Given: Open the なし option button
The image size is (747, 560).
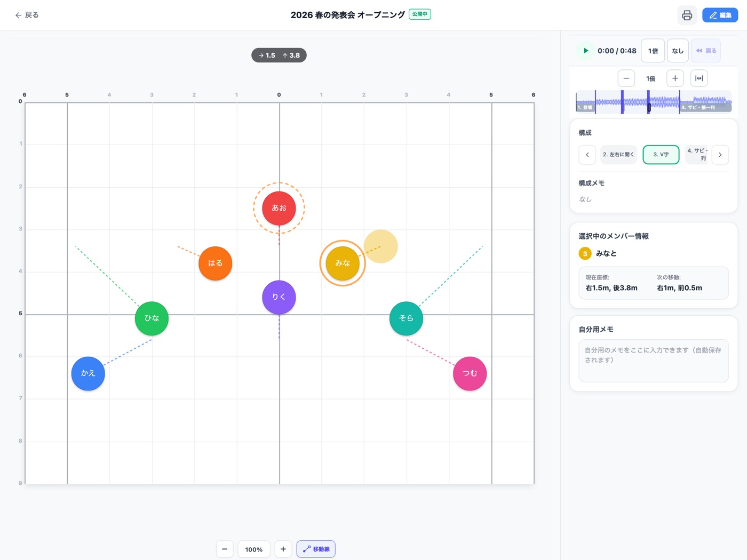Looking at the screenshot, I should click(678, 51).
